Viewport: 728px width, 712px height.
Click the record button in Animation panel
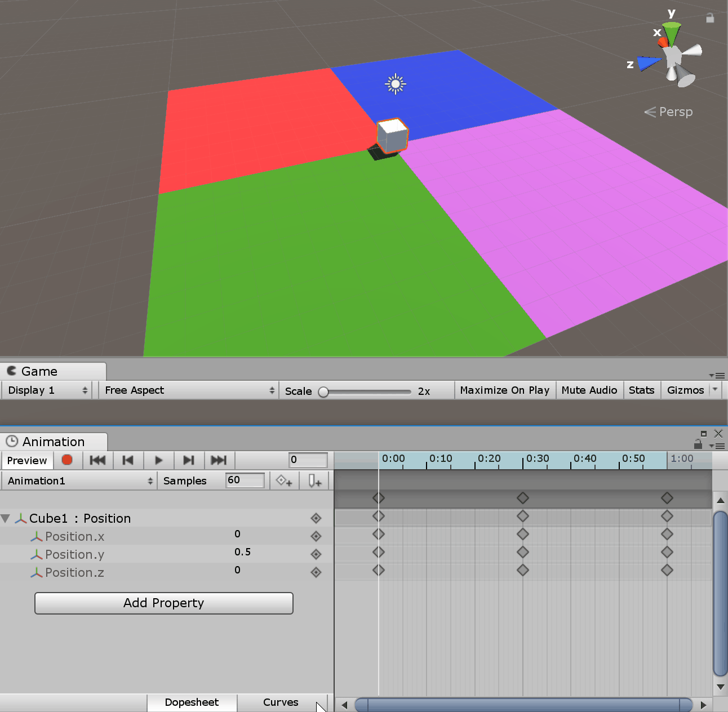[67, 460]
